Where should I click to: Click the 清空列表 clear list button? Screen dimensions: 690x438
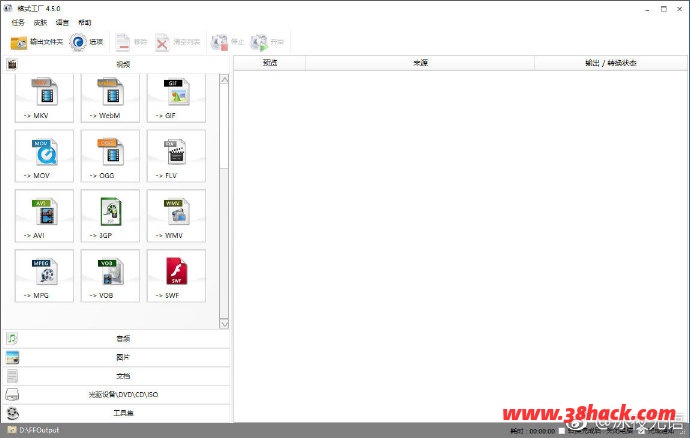177,42
